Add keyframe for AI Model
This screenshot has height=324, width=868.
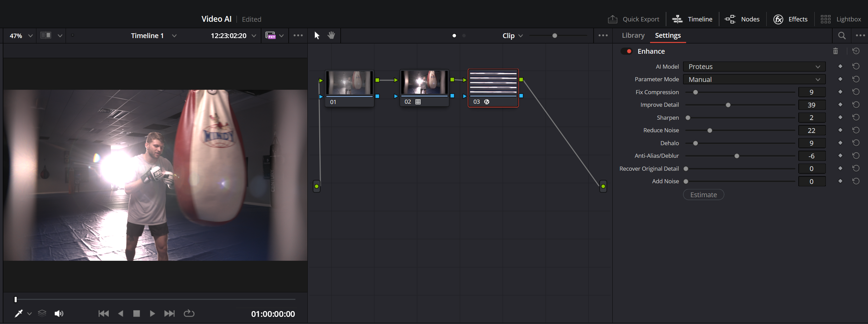[x=840, y=66]
